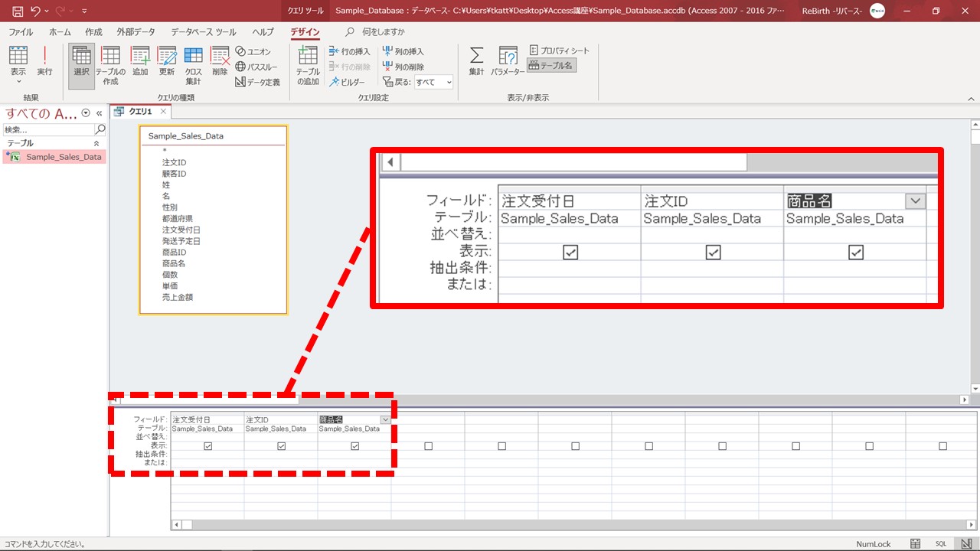Click the 実行 (Run) query icon
This screenshot has width=980, height=551.
44,61
